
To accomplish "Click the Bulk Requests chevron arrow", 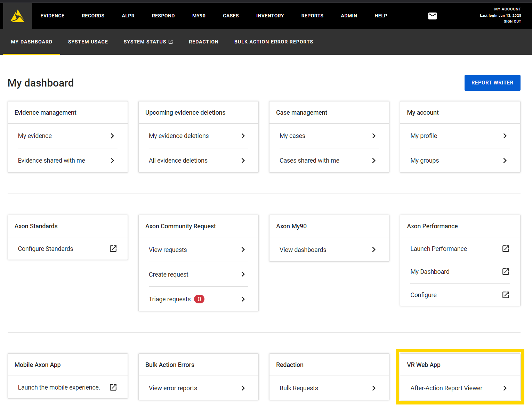I will coord(374,388).
